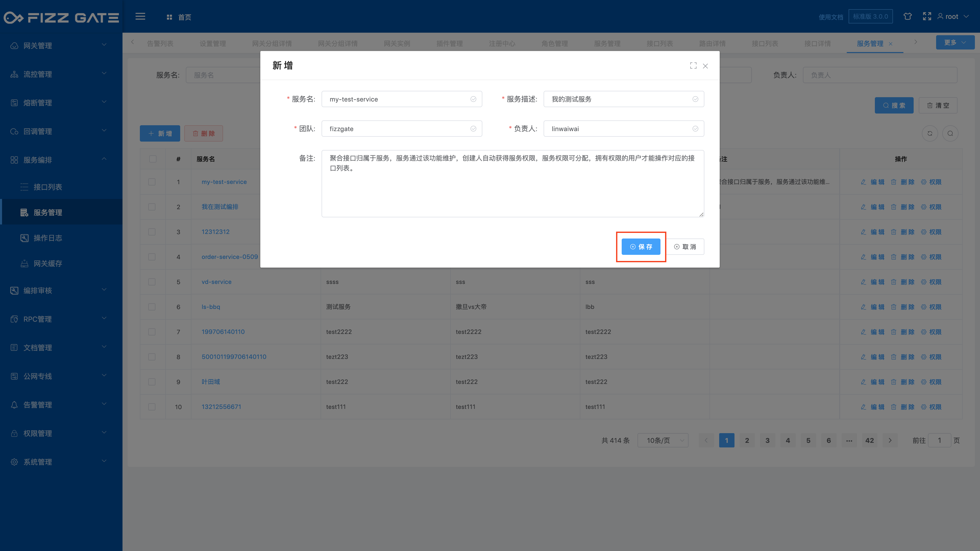This screenshot has height=551, width=980.
Task: Switch to 角色管理 tab
Action: coord(554,44)
